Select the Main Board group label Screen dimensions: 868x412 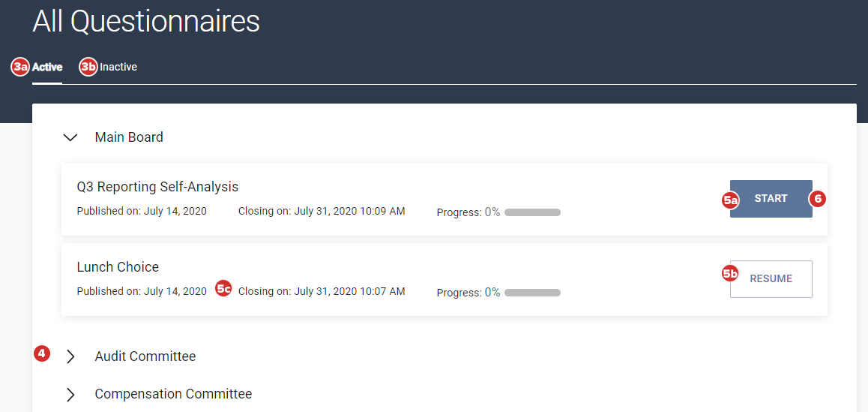pyautogui.click(x=129, y=137)
